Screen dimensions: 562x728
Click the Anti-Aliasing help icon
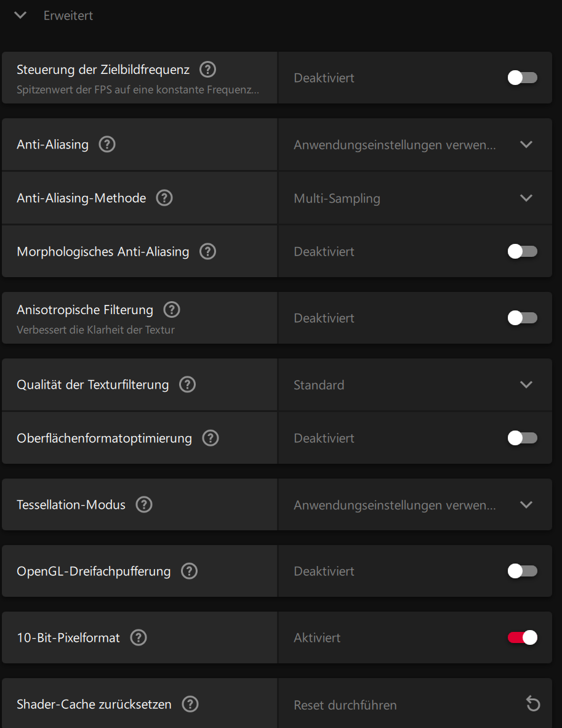coord(107,144)
